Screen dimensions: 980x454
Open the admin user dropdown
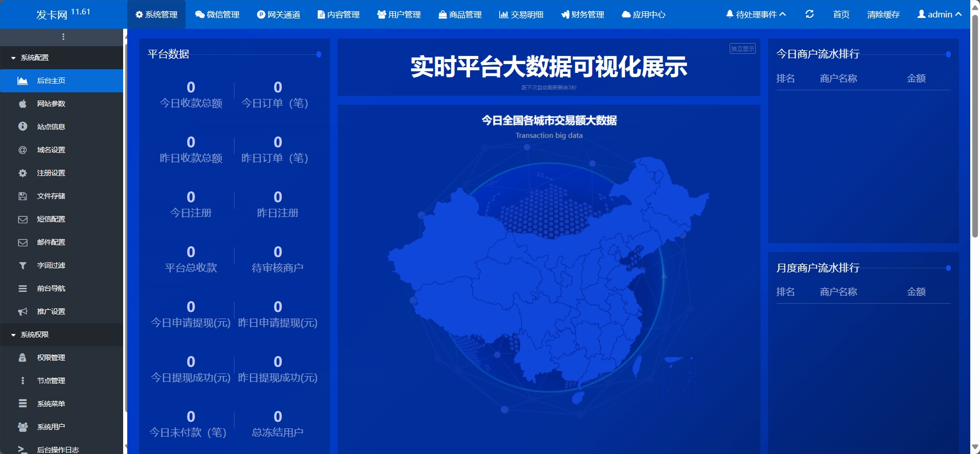(x=939, y=14)
